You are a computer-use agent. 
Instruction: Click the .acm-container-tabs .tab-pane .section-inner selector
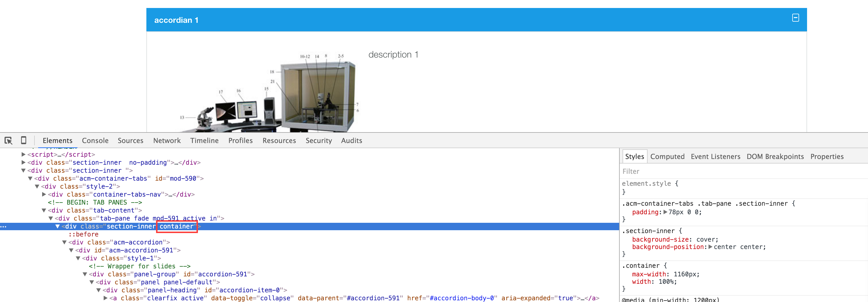(x=705, y=204)
